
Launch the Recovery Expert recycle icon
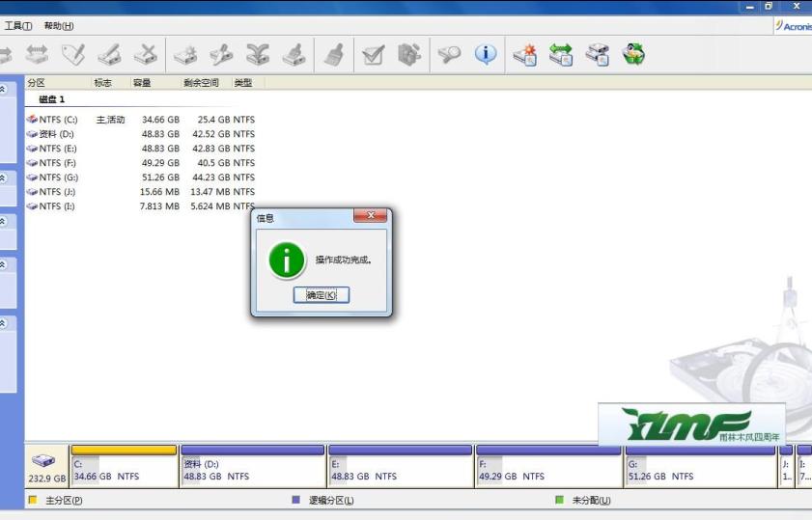point(633,54)
